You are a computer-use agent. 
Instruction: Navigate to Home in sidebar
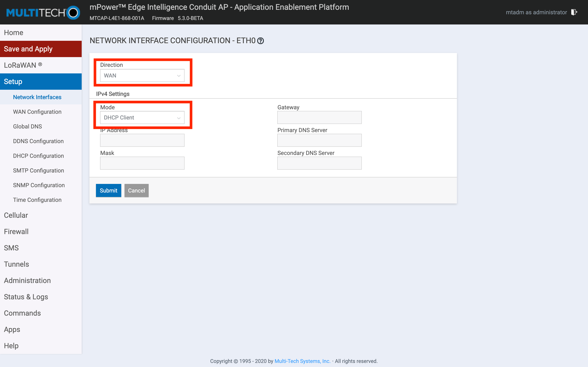click(14, 33)
